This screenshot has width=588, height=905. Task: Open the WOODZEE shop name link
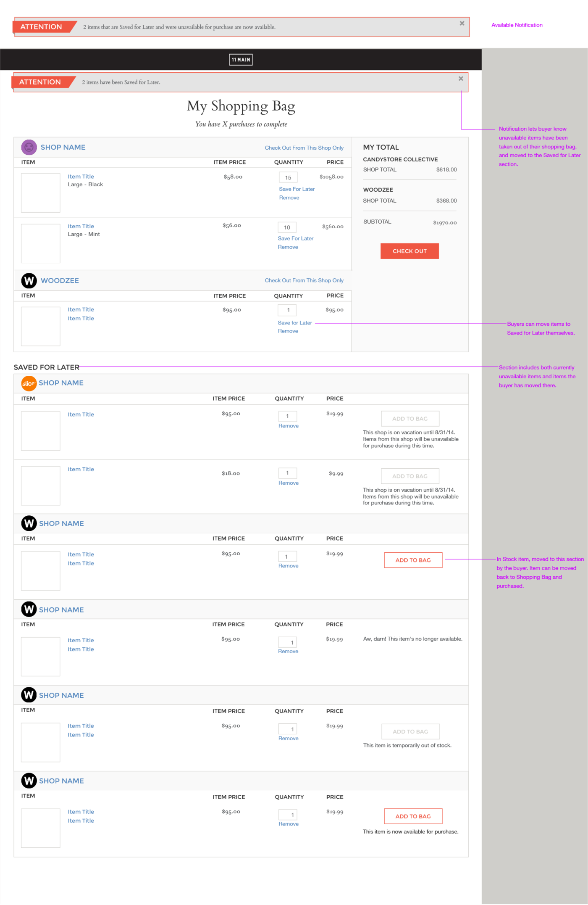(x=60, y=280)
